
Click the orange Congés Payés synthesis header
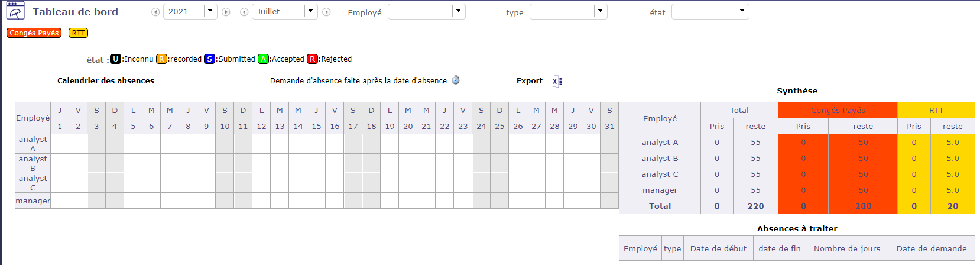tap(838, 110)
